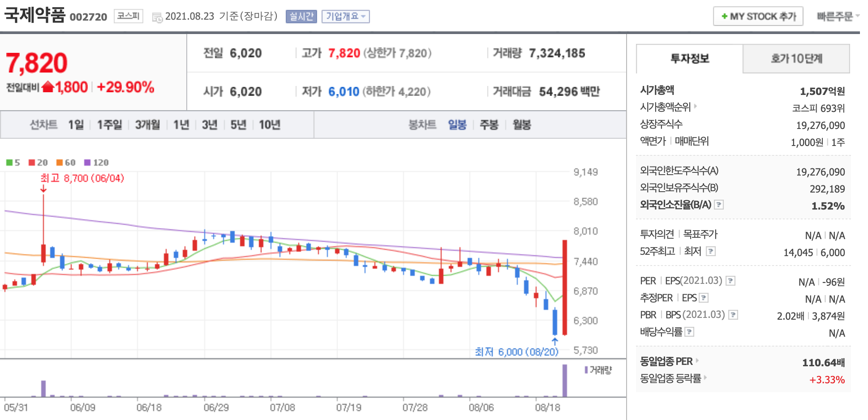Click the 코스피 market badge
This screenshot has width=868, height=420.
(x=129, y=16)
